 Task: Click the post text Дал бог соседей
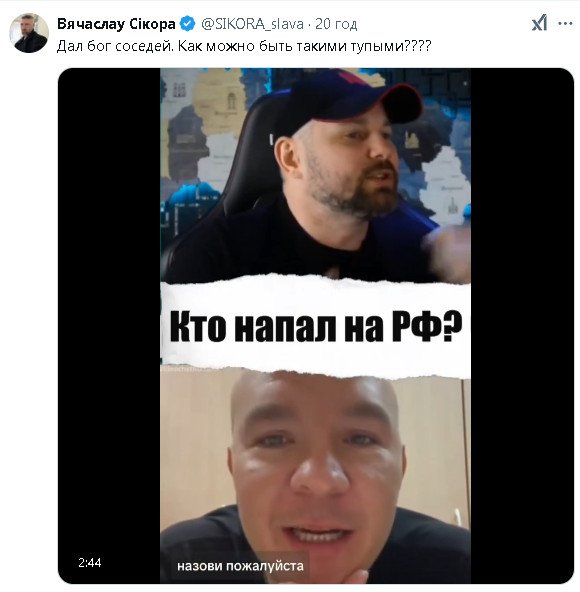[116, 46]
